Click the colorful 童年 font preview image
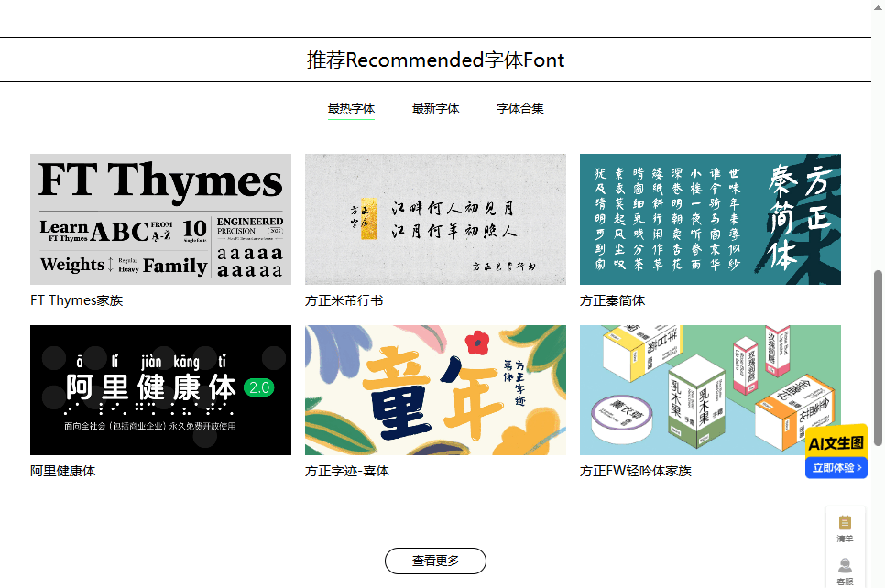Screen dimensions: 885x588 tap(435, 389)
